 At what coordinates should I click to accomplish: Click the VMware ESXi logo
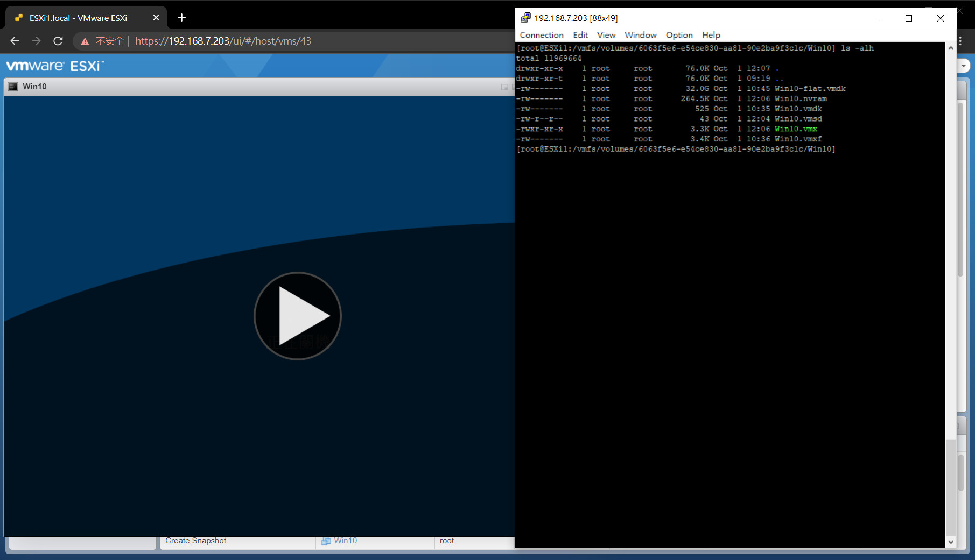[x=55, y=66]
